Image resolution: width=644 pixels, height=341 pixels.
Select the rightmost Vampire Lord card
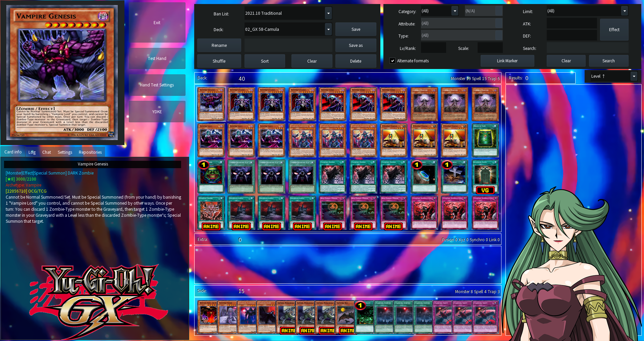coord(393,104)
